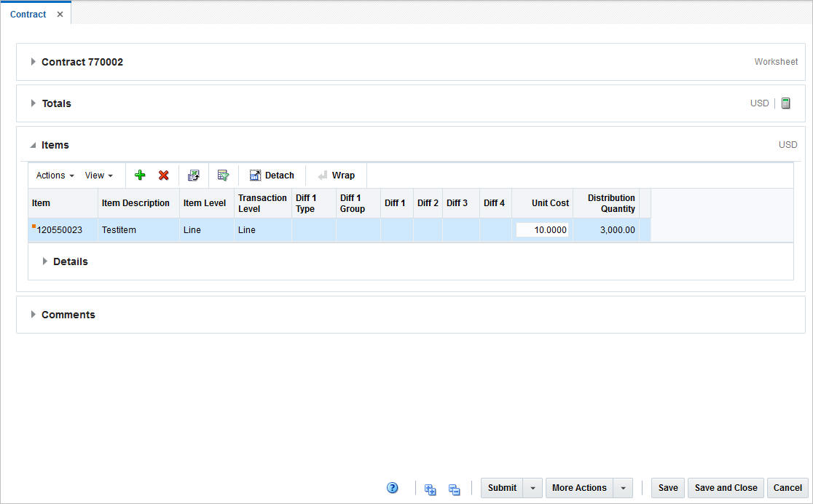Click the Cancel button

click(x=788, y=488)
